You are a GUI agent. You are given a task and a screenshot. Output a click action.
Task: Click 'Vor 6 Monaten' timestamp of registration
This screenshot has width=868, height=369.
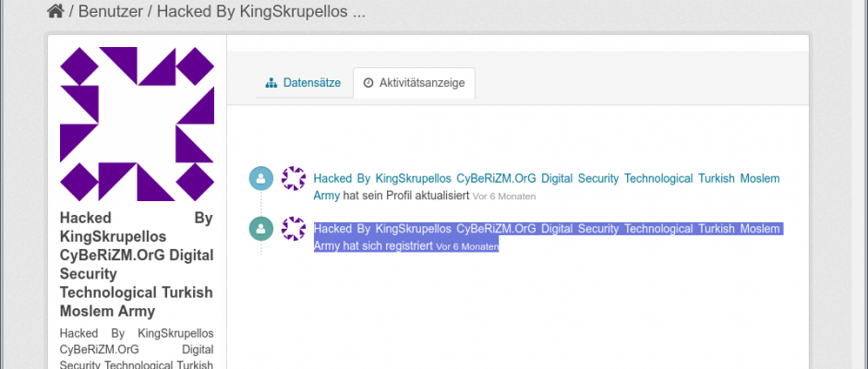[x=467, y=246]
